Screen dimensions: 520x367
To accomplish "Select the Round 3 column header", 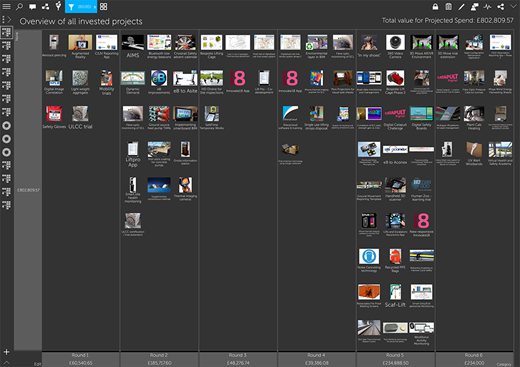I will tap(238, 359).
